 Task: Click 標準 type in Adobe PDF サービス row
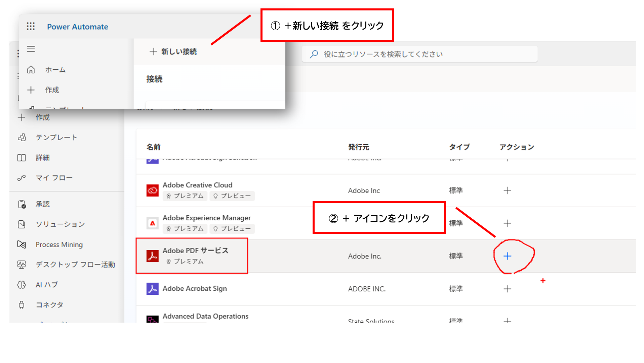456,256
